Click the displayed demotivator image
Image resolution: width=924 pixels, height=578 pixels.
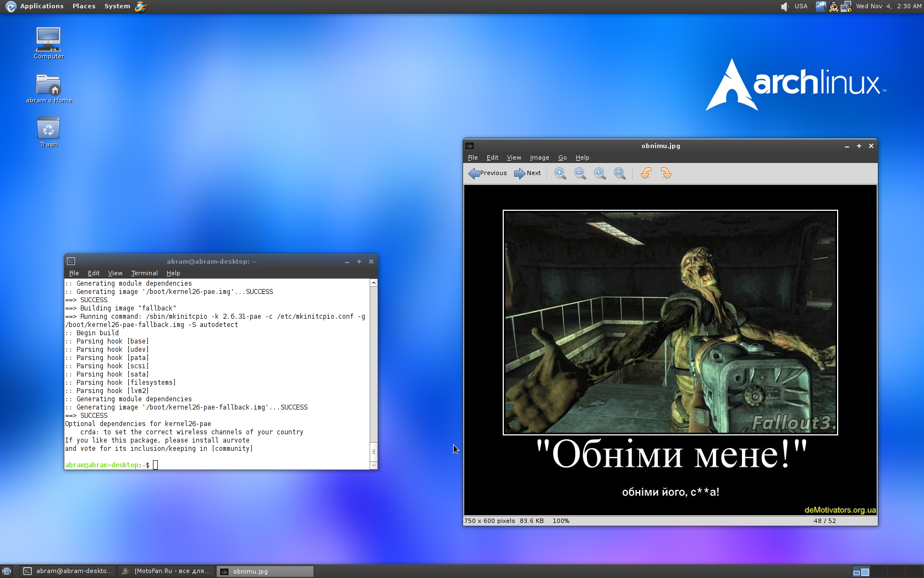pos(670,350)
